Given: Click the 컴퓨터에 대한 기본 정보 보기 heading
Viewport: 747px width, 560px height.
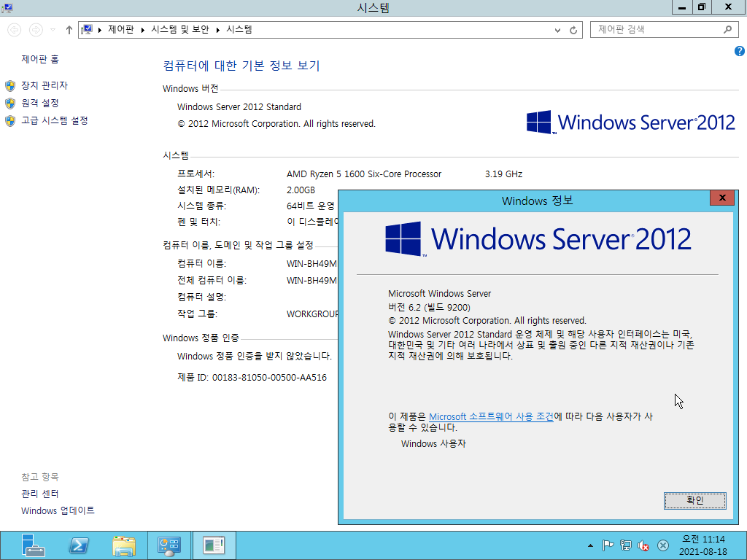Looking at the screenshot, I should (241, 66).
